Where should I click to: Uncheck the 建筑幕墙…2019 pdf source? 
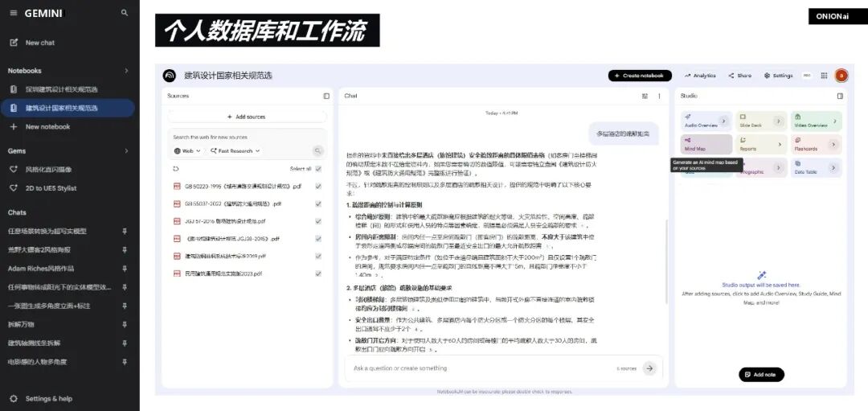(318, 257)
